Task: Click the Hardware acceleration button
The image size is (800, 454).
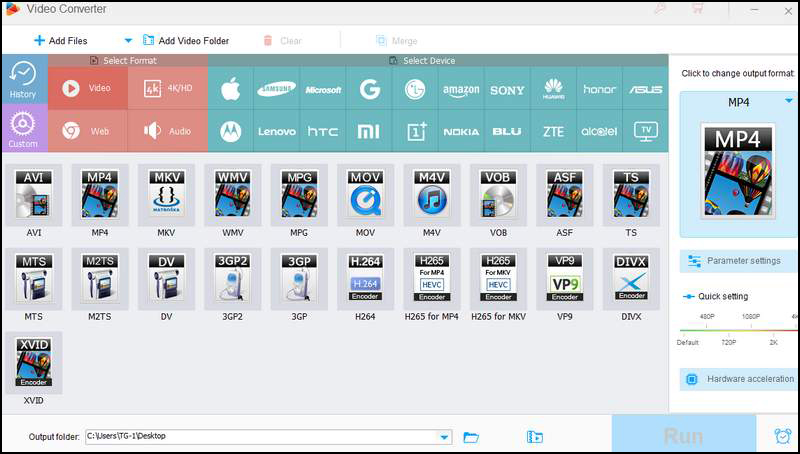Action: pos(739,379)
